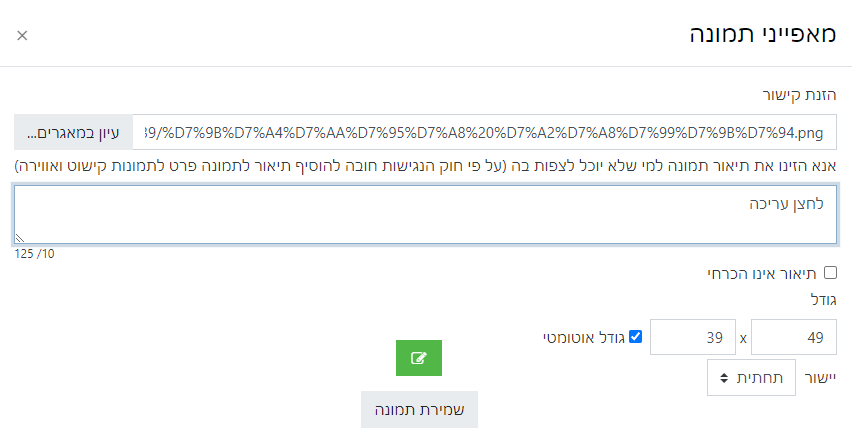
Task: Click the "125 /10" character counter
Action: 34,254
